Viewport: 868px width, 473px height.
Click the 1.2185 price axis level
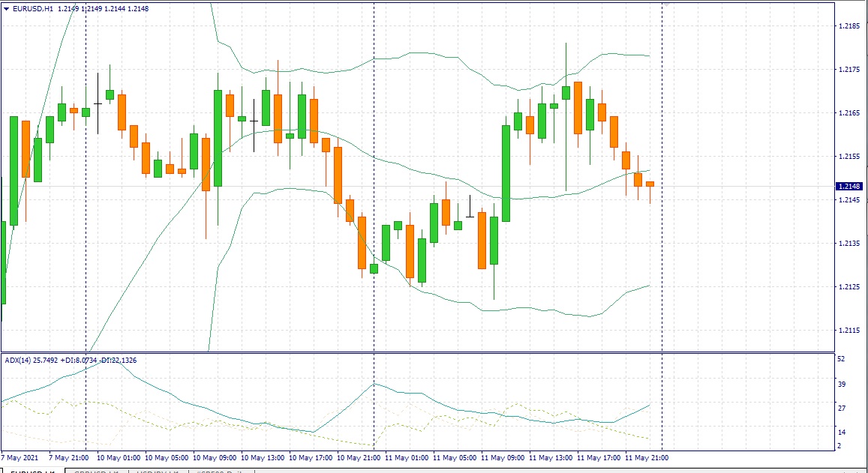pyautogui.click(x=850, y=26)
